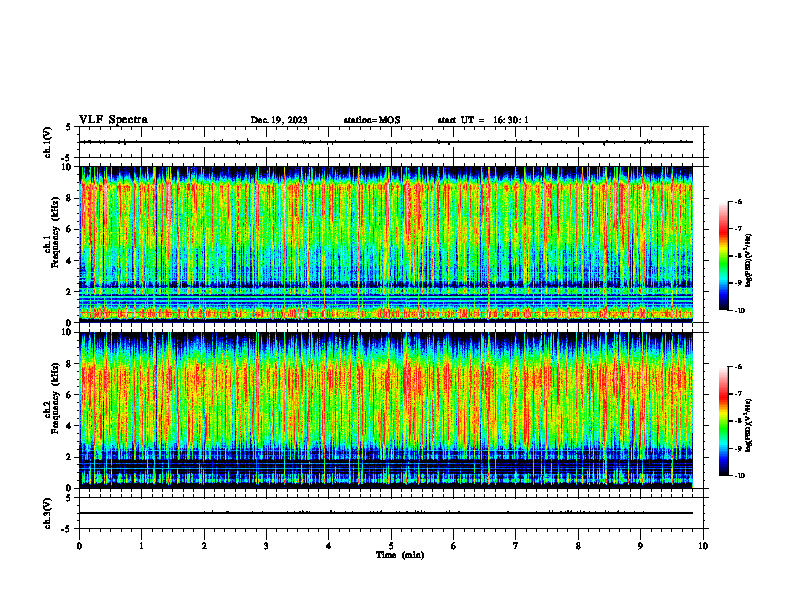The height and width of the screenshot is (612, 792).
Task: Click the ch.3 voltage waveform trace
Action: 386,513
